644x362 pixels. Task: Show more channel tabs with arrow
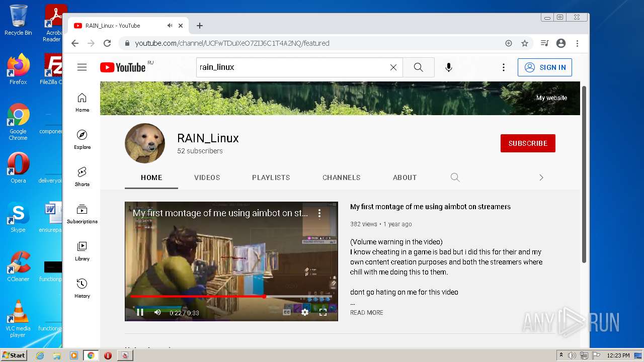[x=541, y=177]
